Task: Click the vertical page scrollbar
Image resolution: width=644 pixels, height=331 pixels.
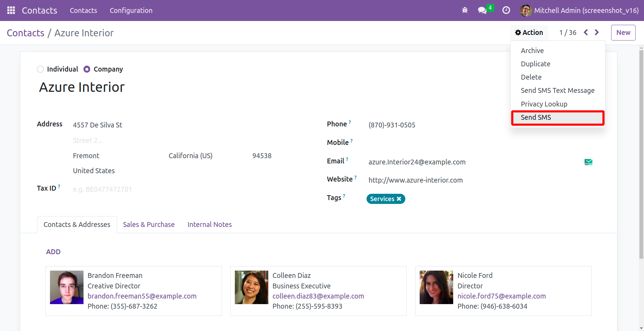Action: tap(641, 154)
